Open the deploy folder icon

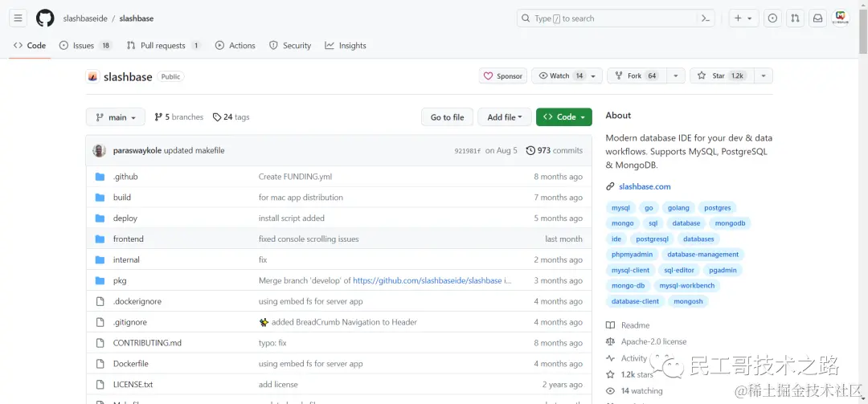100,218
